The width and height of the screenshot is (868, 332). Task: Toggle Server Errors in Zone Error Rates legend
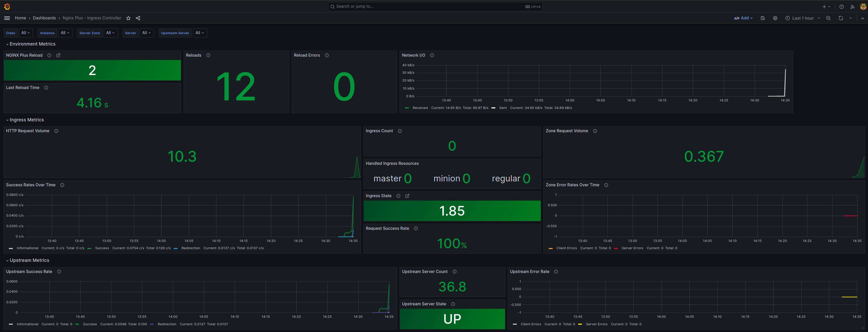(632, 248)
